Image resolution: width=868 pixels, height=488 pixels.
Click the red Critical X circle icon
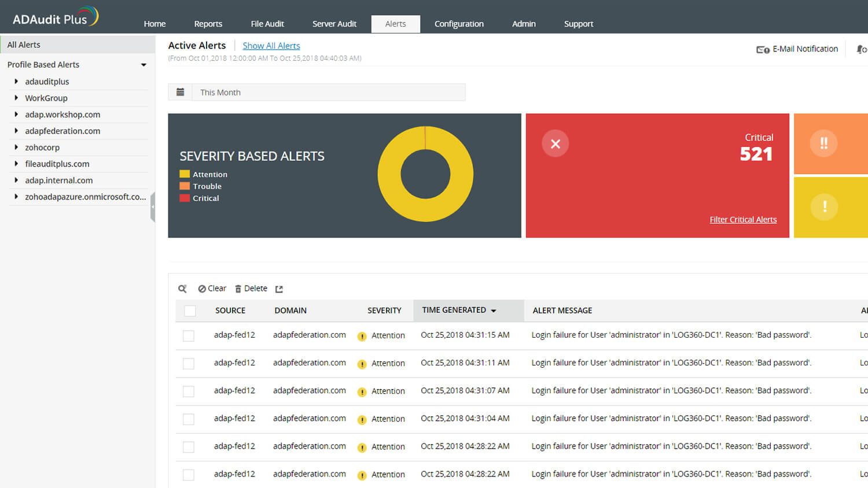coord(555,144)
